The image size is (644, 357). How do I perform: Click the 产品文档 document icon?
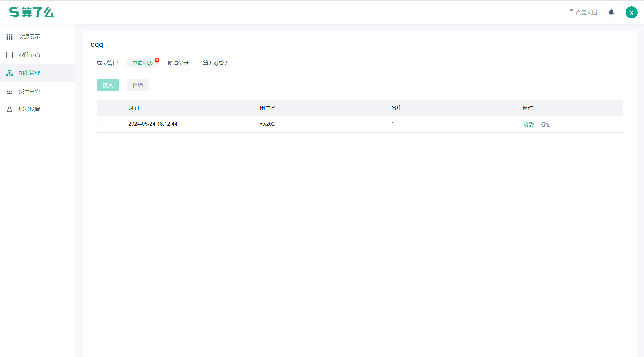[571, 12]
